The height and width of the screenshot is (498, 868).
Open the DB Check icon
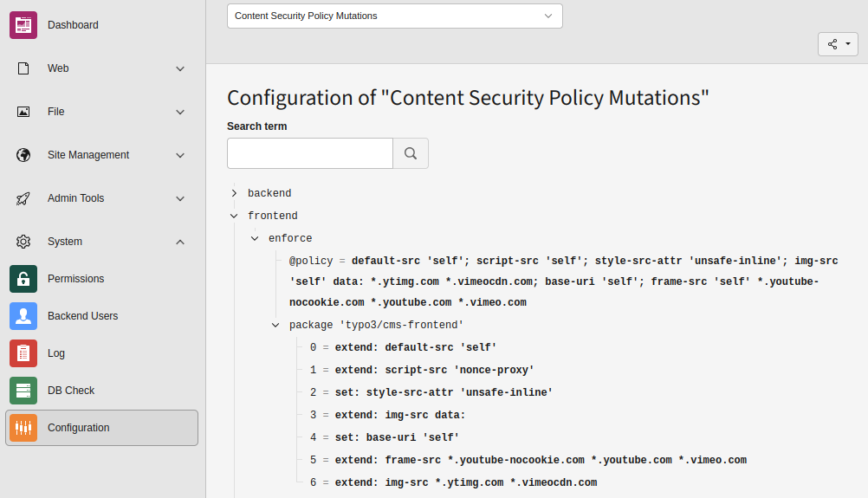(x=23, y=391)
